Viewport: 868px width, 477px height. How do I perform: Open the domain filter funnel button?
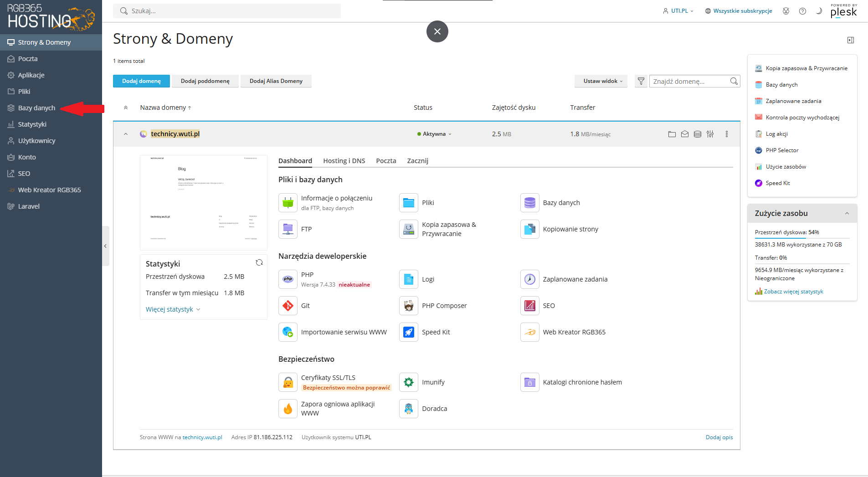pos(641,81)
